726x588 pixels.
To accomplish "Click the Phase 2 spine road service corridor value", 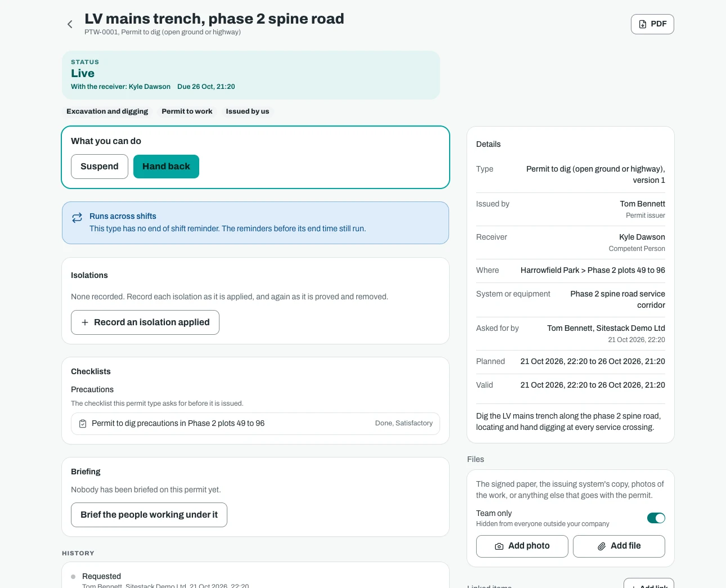I will click(x=618, y=299).
